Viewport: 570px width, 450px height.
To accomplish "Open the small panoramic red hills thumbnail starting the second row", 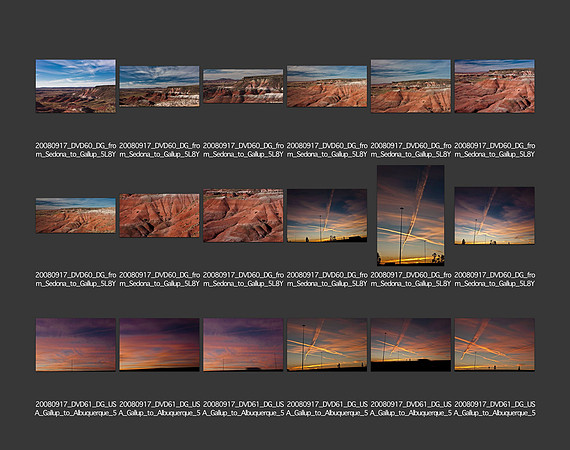I will (x=76, y=216).
